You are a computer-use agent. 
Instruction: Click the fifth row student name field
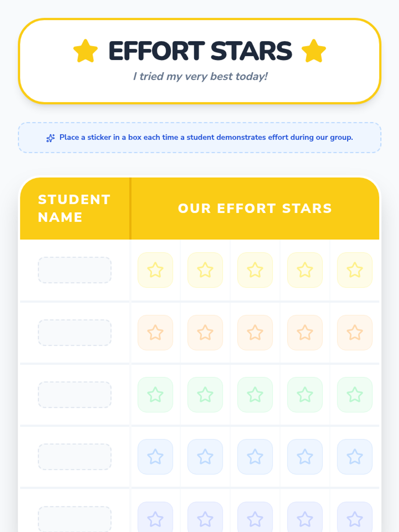[x=75, y=519]
